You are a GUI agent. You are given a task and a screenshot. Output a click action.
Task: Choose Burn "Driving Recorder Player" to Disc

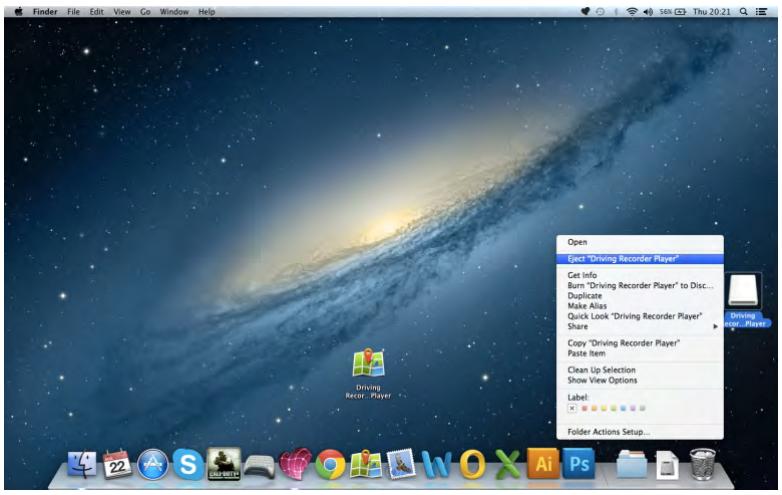(640, 286)
